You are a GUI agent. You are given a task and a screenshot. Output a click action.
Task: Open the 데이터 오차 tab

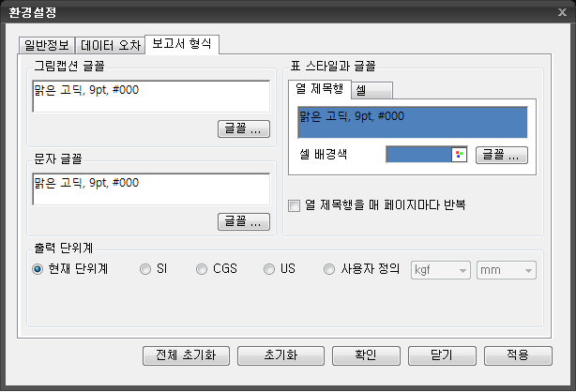pos(110,45)
